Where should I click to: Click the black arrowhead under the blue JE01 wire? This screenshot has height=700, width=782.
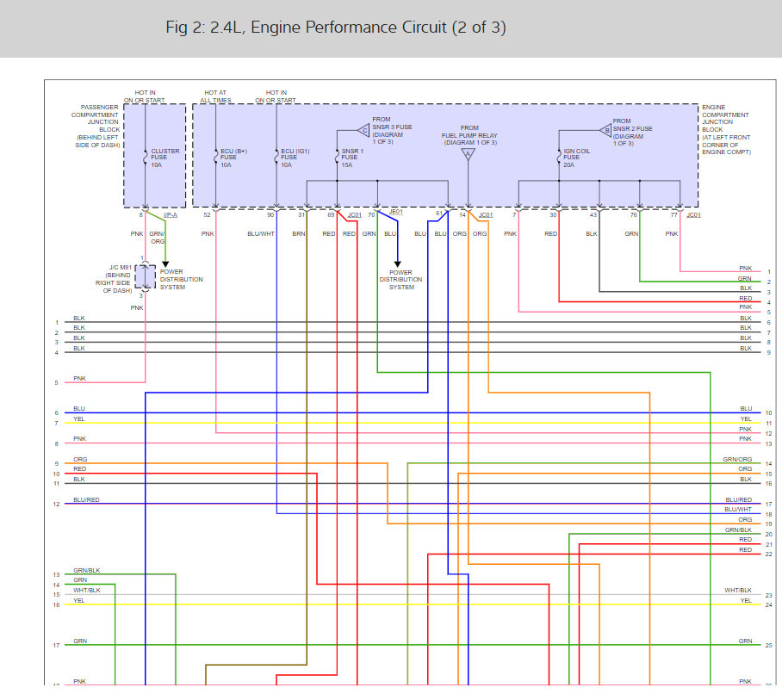click(398, 264)
